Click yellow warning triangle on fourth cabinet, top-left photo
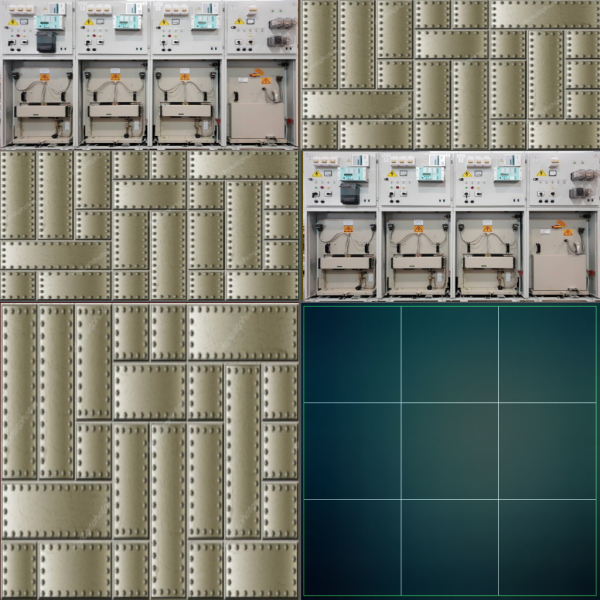Viewport: 600px width, 600px height. [239, 22]
